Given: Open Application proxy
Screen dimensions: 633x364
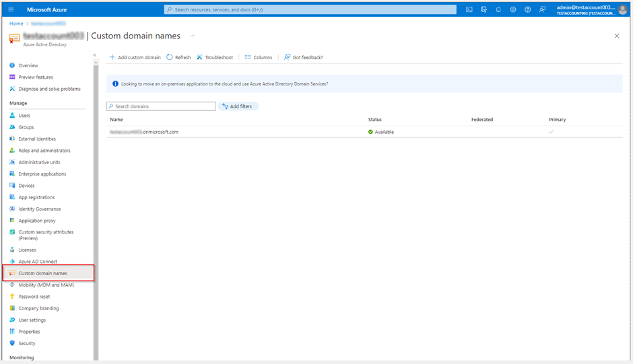Looking at the screenshot, I should pyautogui.click(x=33, y=221).
